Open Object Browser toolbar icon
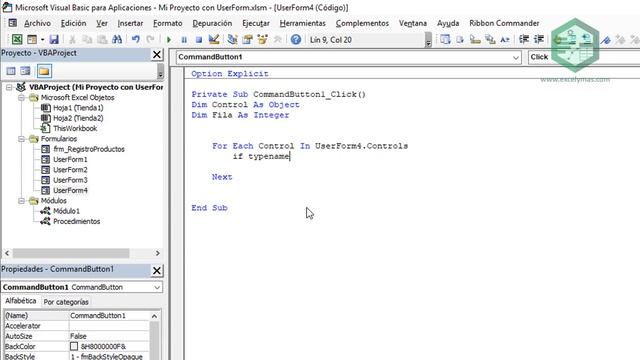The image size is (640, 360). point(262,40)
